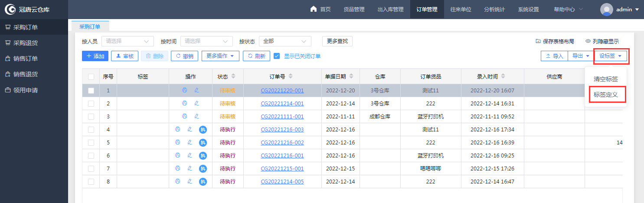Click the print icon for order CG20221111-001
The height and width of the screenshot is (203, 644).
tap(184, 116)
